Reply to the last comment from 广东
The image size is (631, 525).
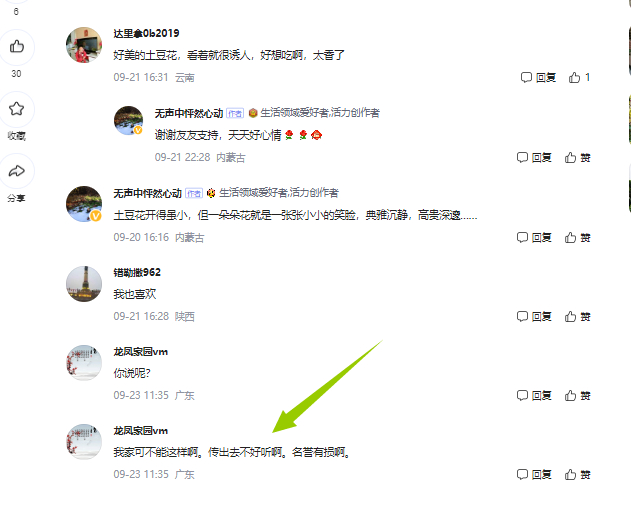(534, 475)
